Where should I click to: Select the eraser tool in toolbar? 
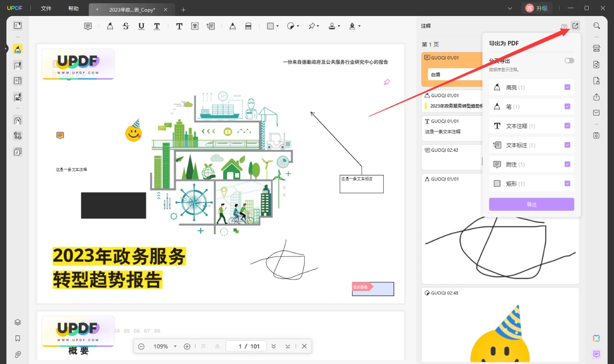(x=248, y=26)
